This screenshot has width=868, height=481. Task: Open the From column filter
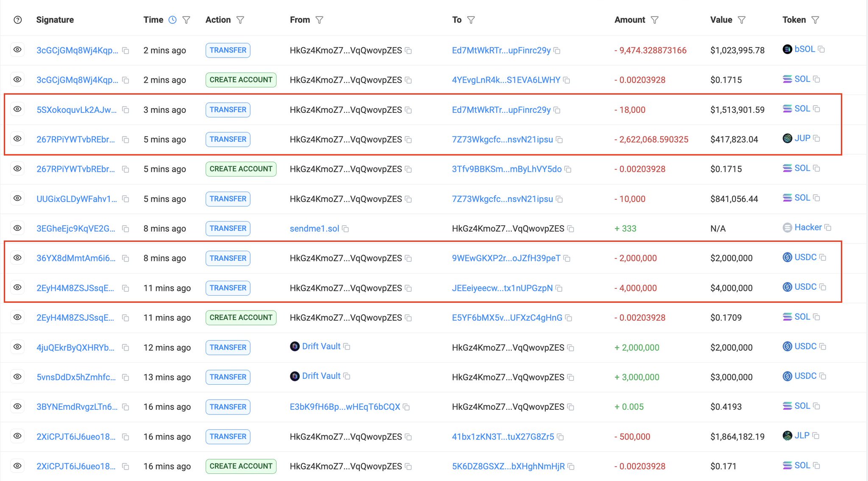320,20
